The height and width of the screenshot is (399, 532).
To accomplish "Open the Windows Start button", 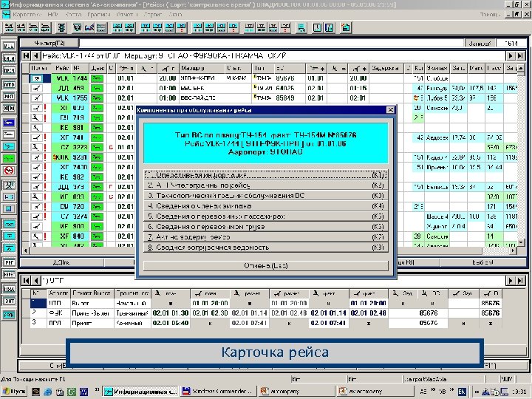I will click(14, 391).
